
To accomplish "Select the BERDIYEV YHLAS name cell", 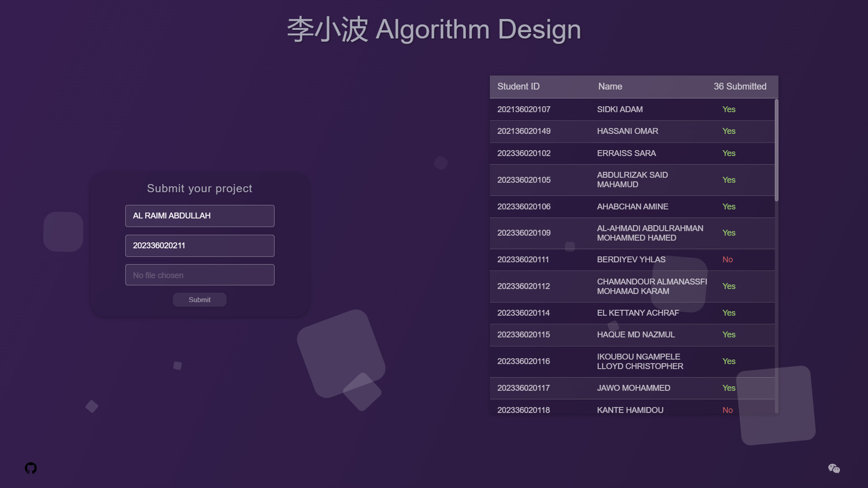I will coord(631,260).
